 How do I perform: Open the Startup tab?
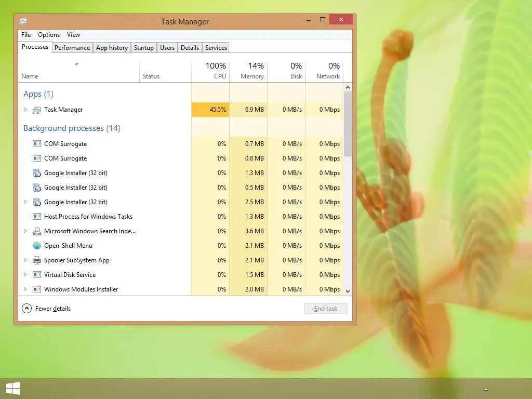(144, 48)
